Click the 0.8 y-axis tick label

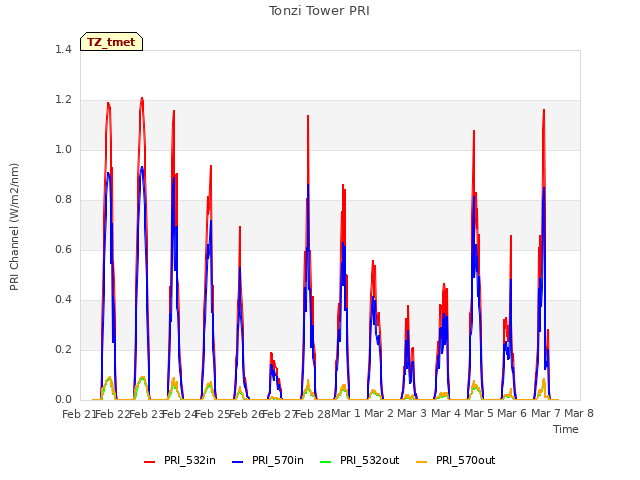click(x=63, y=200)
